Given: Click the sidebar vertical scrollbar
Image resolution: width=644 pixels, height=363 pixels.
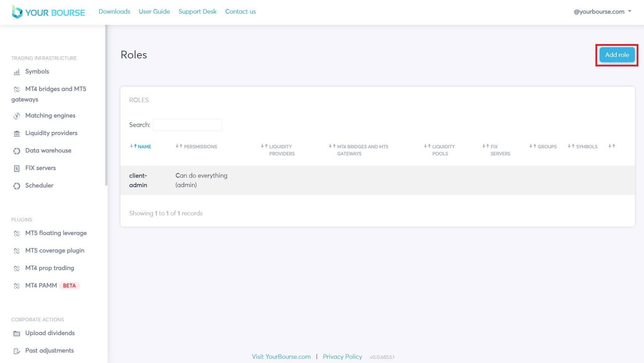Looking at the screenshot, I should tap(106, 105).
